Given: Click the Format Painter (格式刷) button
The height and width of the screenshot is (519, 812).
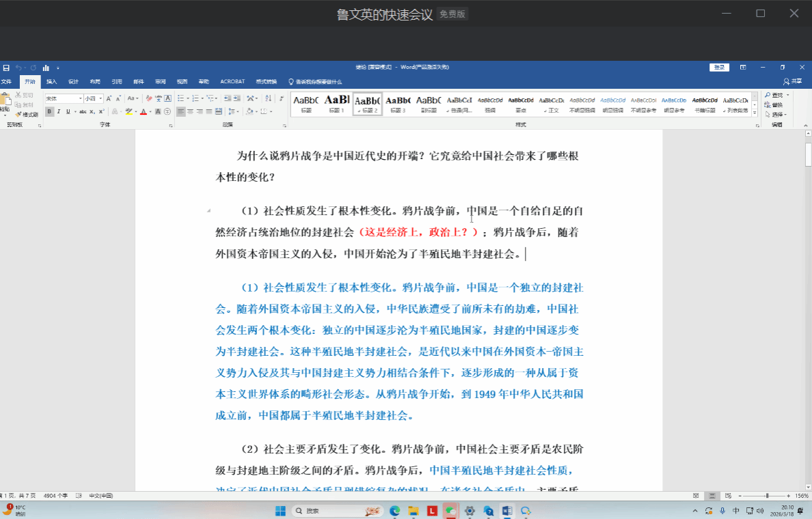Looking at the screenshot, I should (27, 114).
